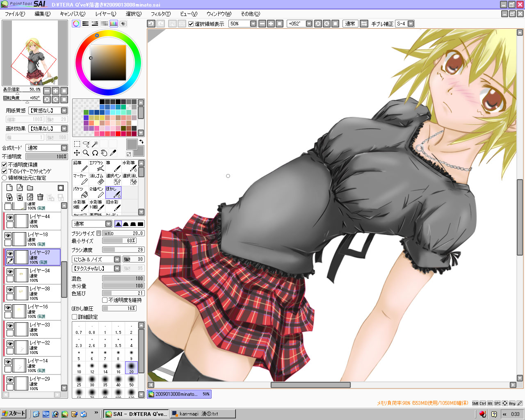Select the zoom magnifier tool
525x420 pixels.
point(86,153)
